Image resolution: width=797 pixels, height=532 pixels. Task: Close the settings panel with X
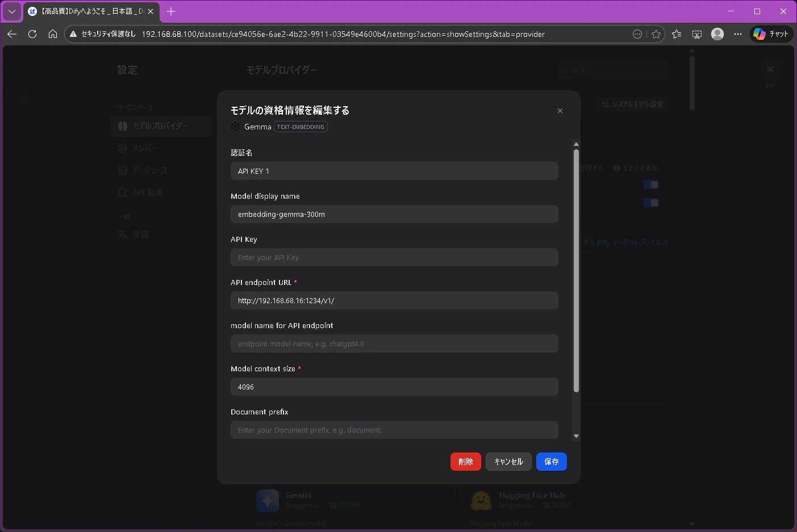tap(770, 69)
